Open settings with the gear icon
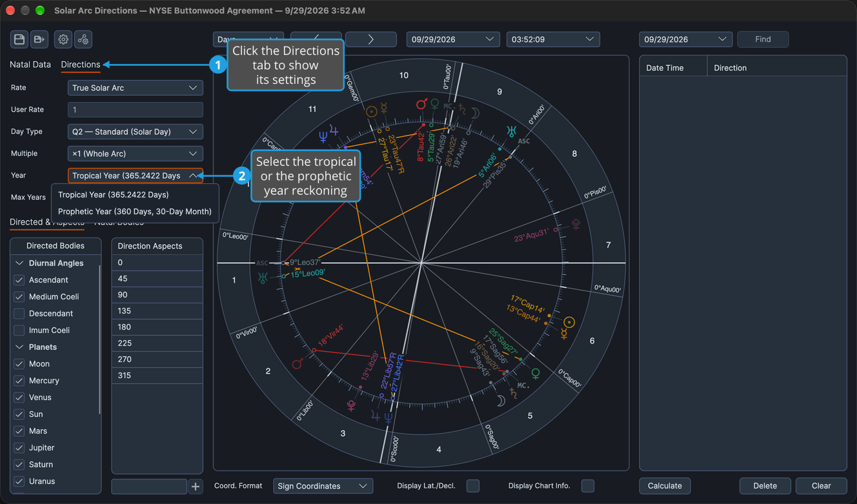Image resolution: width=857 pixels, height=504 pixels. [x=63, y=39]
